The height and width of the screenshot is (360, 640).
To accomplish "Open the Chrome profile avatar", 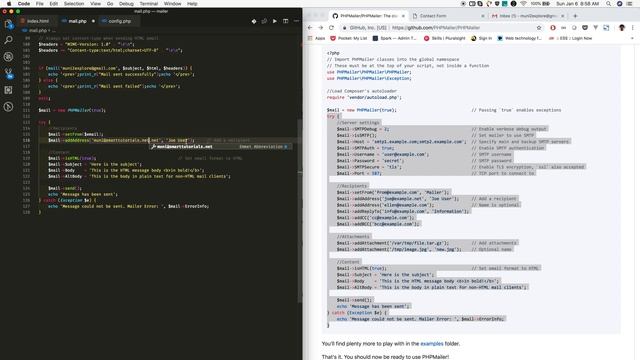I will point(622,28).
